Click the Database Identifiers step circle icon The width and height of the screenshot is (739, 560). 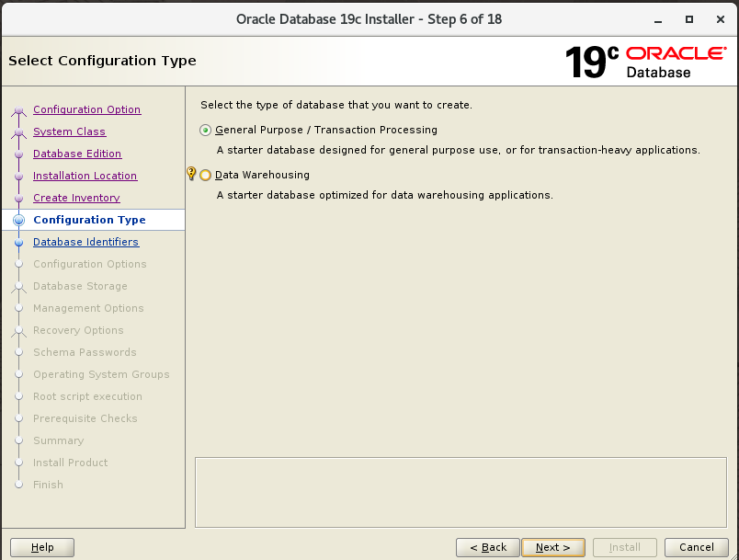click(x=19, y=242)
